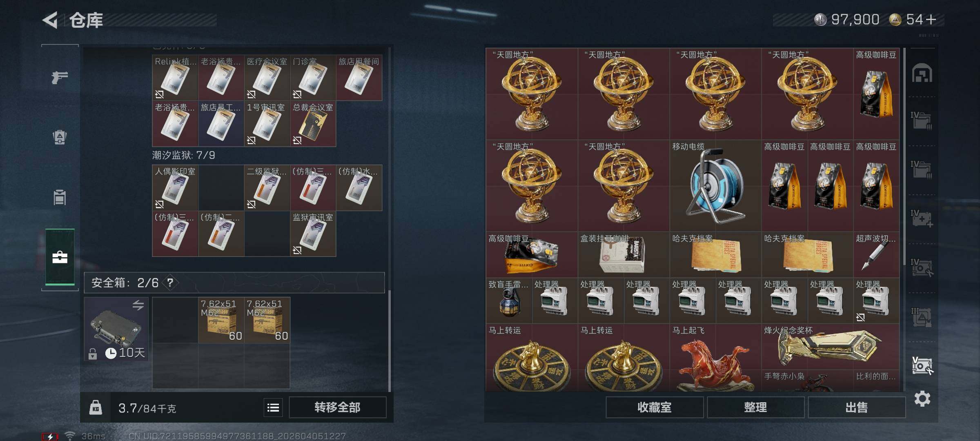
Task: Open the weapons tab with pistol icon
Action: (x=60, y=77)
